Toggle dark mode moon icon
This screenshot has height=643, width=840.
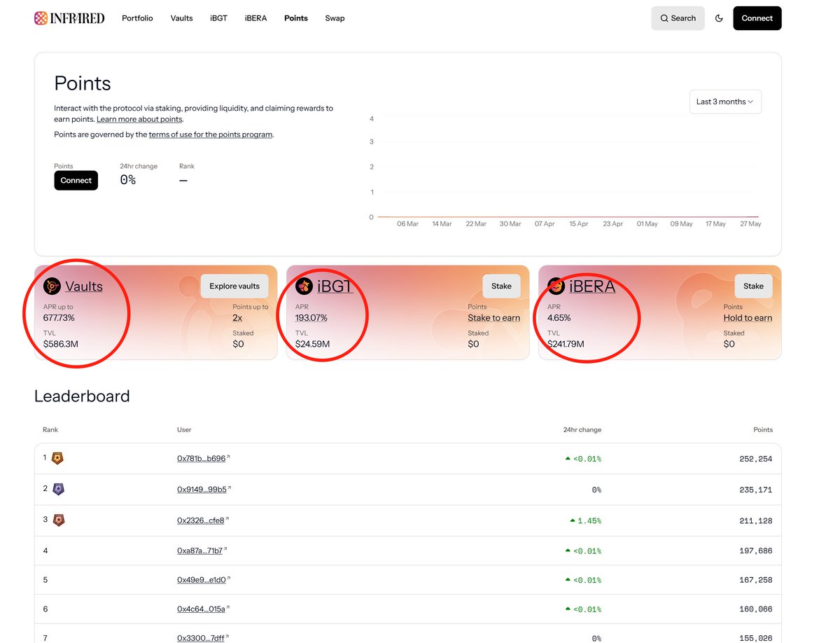(x=719, y=18)
